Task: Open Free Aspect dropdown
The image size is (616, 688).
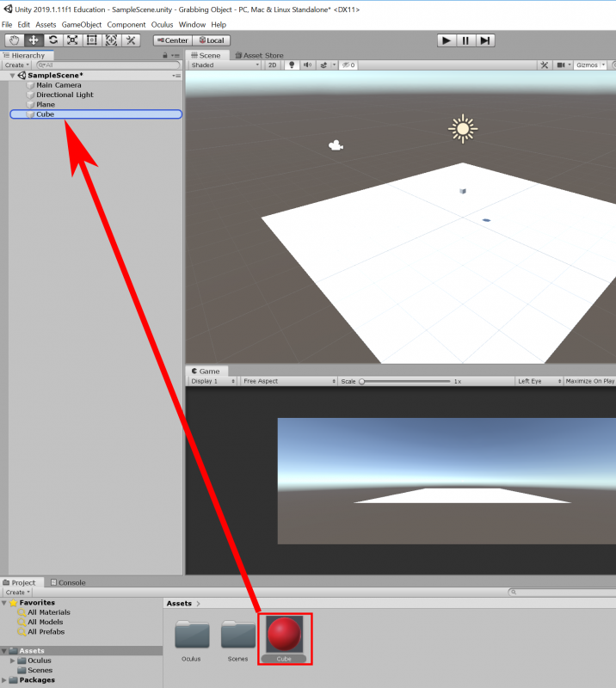Action: [x=289, y=381]
